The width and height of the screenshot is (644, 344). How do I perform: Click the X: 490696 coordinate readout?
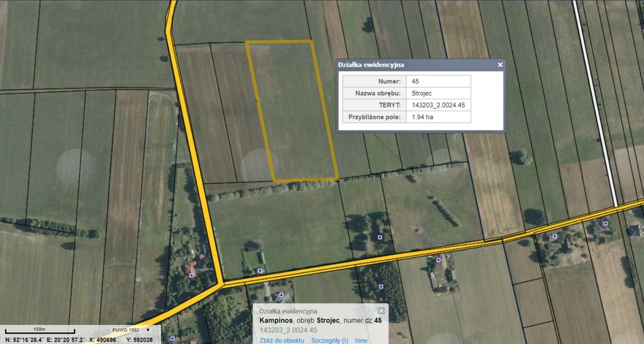(x=103, y=340)
